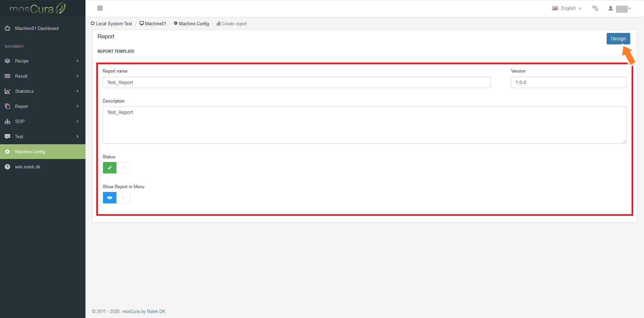Click the SOP hierarchy icon in sidebar
The width and height of the screenshot is (644, 318).
[x=7, y=121]
